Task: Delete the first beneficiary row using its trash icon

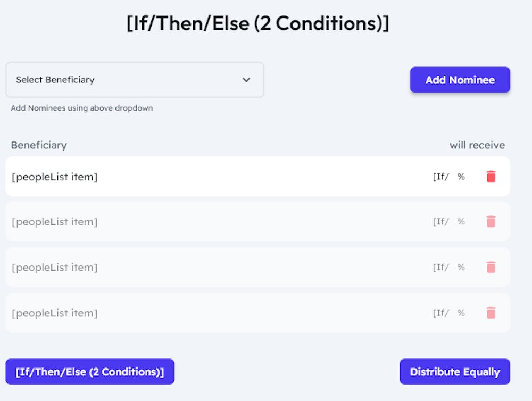Action: point(491,177)
